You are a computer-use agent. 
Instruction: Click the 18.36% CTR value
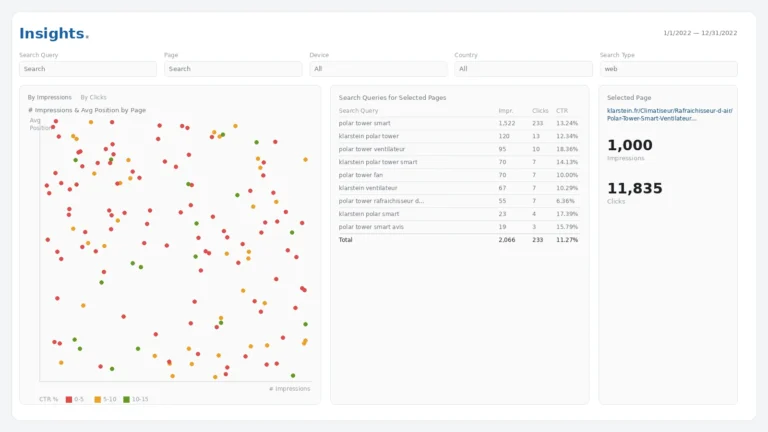click(x=567, y=149)
